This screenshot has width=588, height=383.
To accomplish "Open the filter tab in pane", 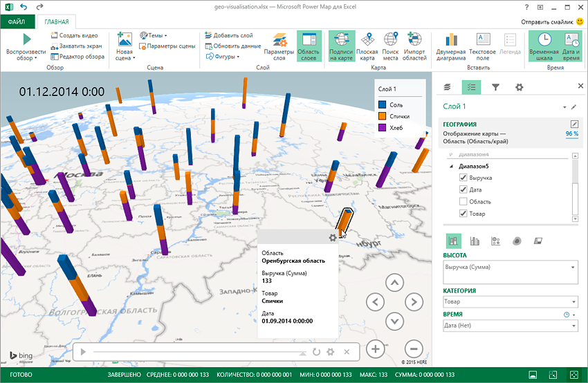I will (x=495, y=87).
